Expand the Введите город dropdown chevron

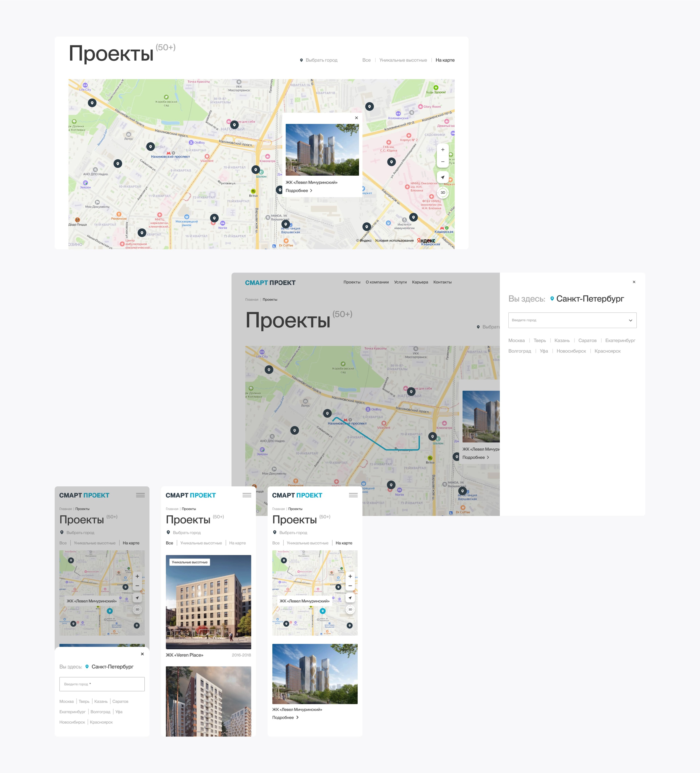[630, 320]
